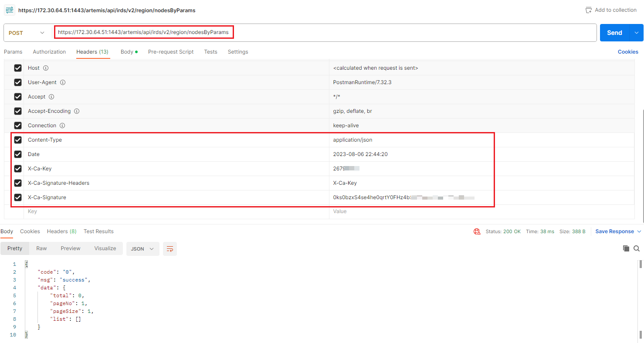
Task: Click the info icon beside User-Agent
Action: pos(63,82)
